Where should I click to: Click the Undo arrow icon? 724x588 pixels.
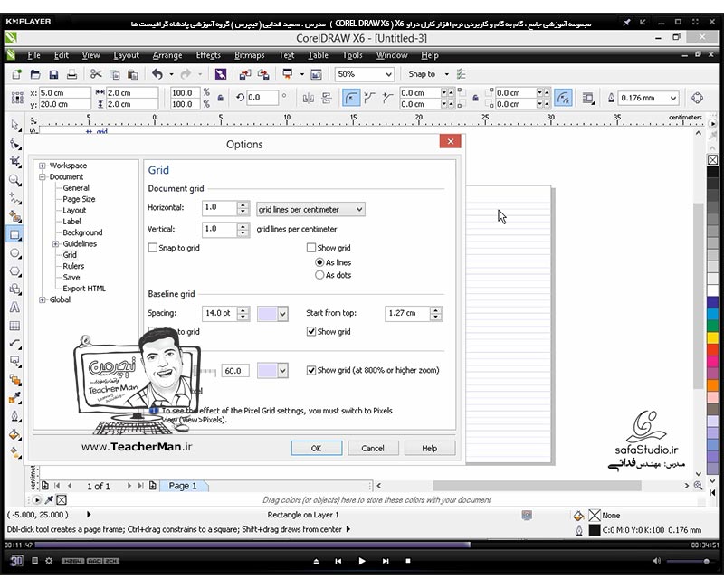[157, 74]
